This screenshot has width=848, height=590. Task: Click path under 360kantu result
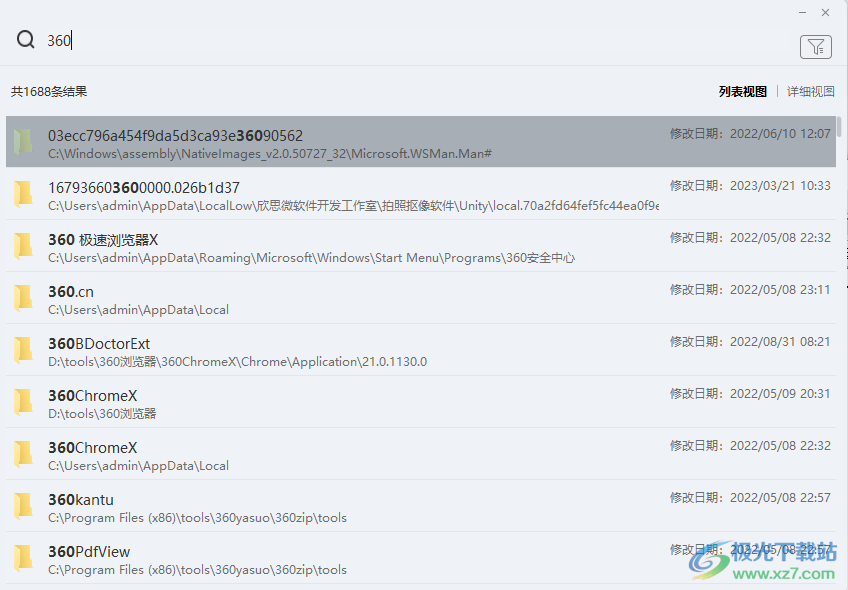pyautogui.click(x=197, y=518)
